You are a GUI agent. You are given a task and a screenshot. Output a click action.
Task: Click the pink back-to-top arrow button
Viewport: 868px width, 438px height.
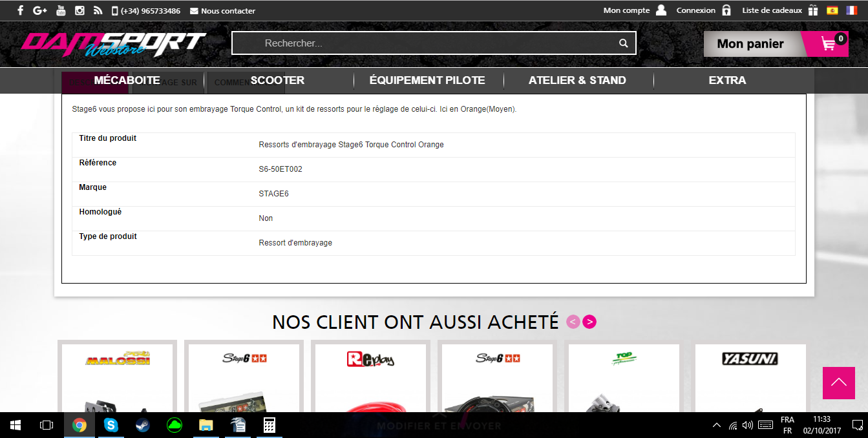(839, 383)
